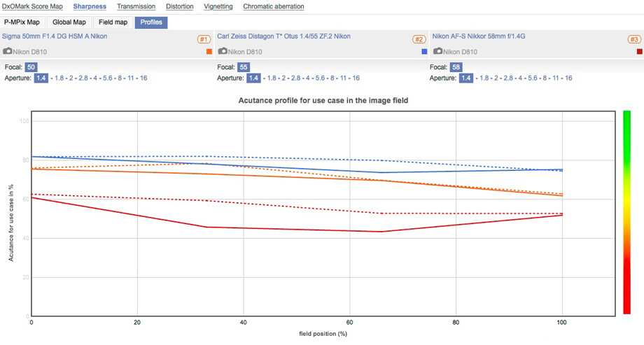
Task: Set Zeiss aperture to 2
Action: click(x=283, y=78)
